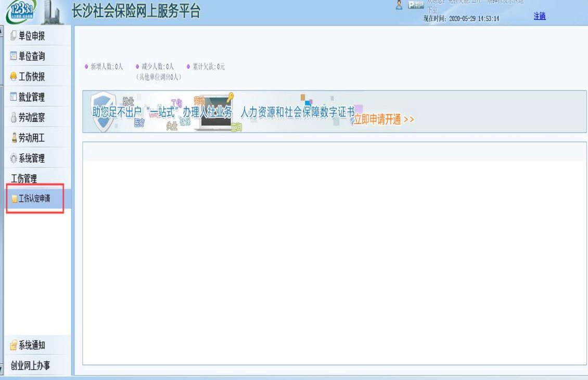Click 立即申请开通 >> in the banner
This screenshot has height=380, width=588.
tap(384, 119)
